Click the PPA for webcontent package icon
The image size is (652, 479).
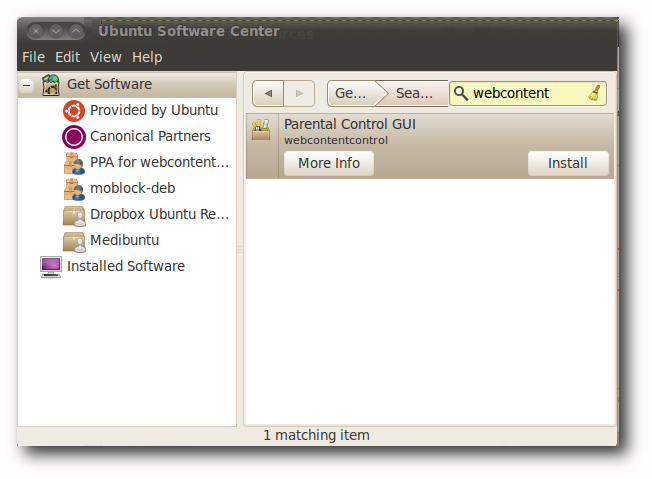pyautogui.click(x=74, y=163)
